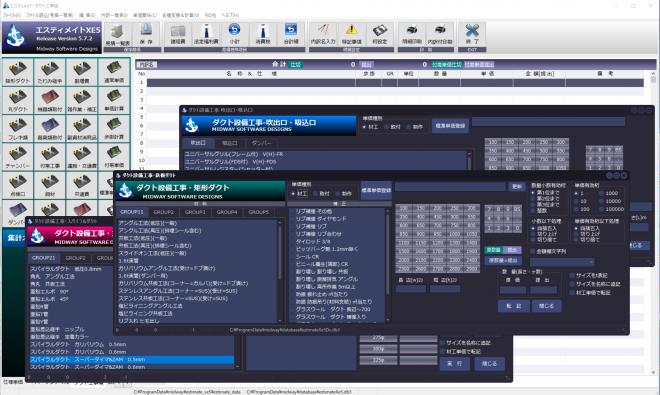The height and width of the screenshot is (395, 660).
Task: Open the チャンバー icon in the left grid
Action: click(18, 157)
